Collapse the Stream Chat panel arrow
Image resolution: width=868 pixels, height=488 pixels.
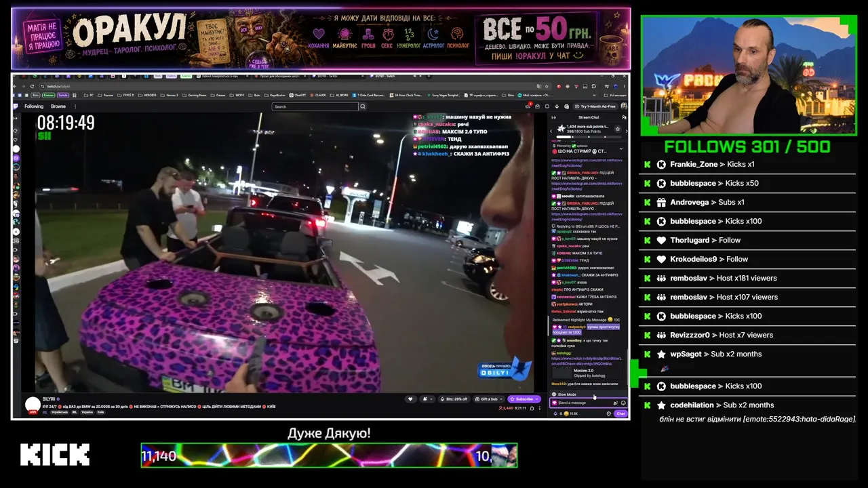[553, 117]
